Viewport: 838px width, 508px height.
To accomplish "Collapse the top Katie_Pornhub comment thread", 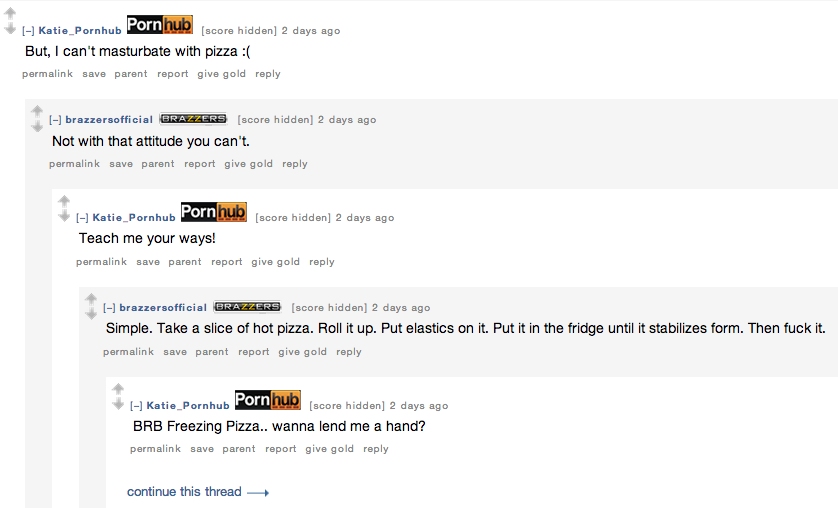I will [28, 31].
